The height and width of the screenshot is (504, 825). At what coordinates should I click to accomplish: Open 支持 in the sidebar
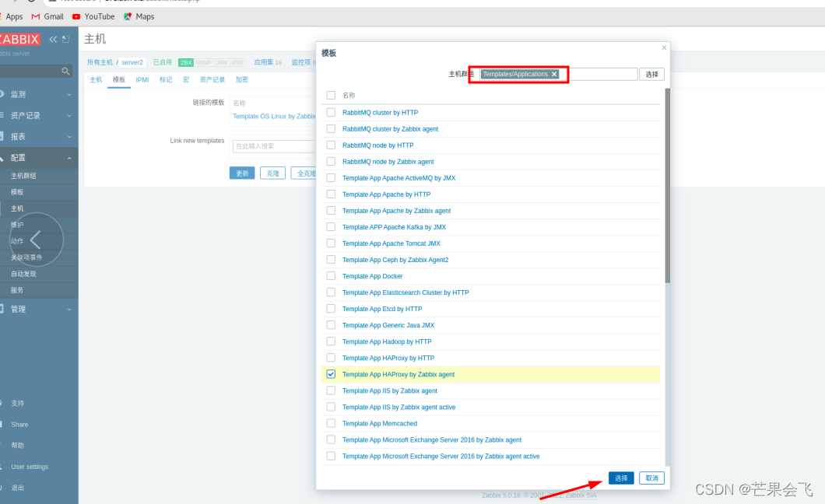17,403
